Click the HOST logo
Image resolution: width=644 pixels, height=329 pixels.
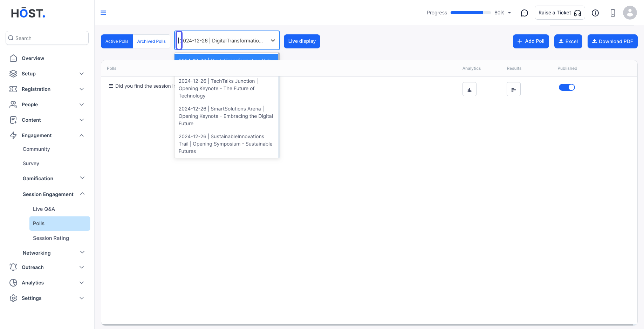(x=28, y=13)
